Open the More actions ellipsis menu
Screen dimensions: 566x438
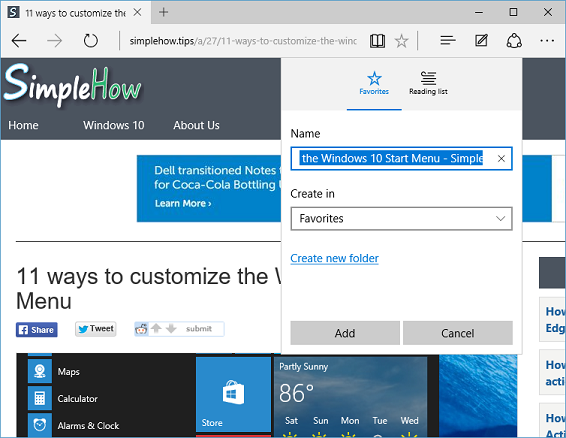coord(547,41)
